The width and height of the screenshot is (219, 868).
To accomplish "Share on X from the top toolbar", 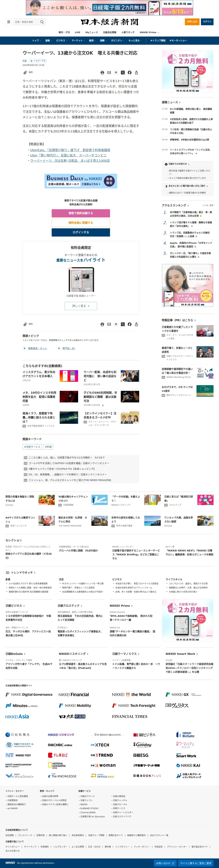I will point(123,72).
